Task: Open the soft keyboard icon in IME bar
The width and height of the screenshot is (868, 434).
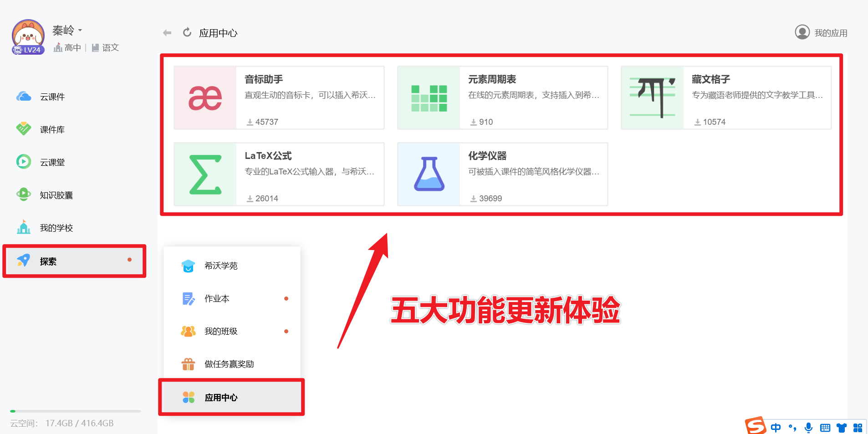Action: click(825, 428)
